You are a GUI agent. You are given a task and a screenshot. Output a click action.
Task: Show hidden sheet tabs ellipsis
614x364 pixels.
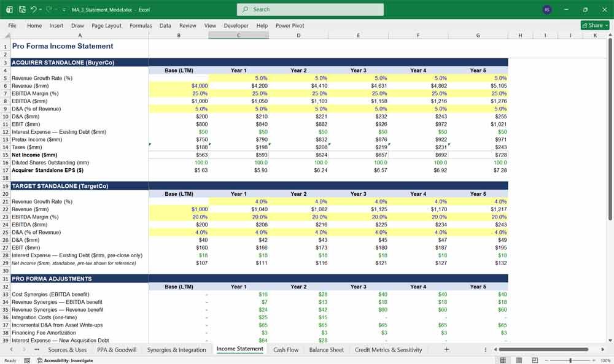coord(37,349)
